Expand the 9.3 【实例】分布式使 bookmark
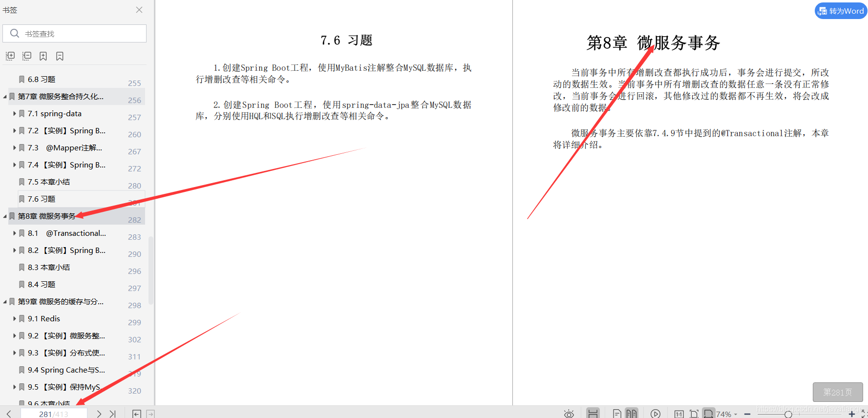Image resolution: width=868 pixels, height=418 pixels. [x=15, y=353]
